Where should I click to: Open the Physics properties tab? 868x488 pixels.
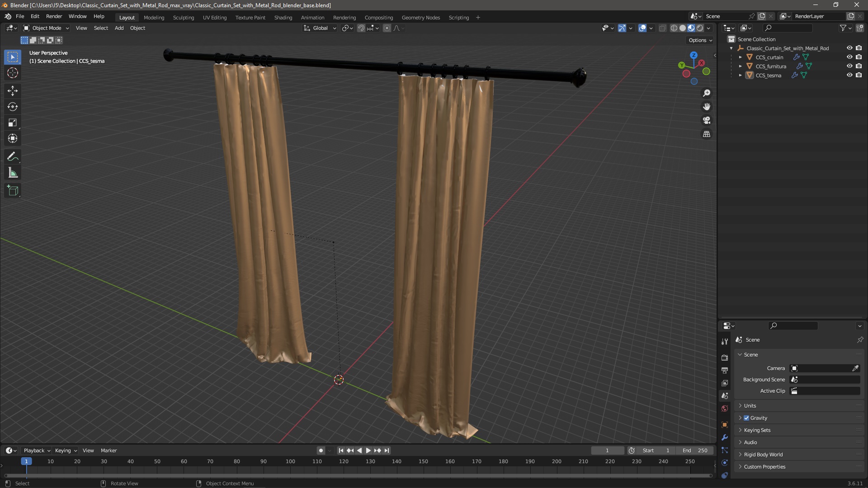click(x=725, y=463)
